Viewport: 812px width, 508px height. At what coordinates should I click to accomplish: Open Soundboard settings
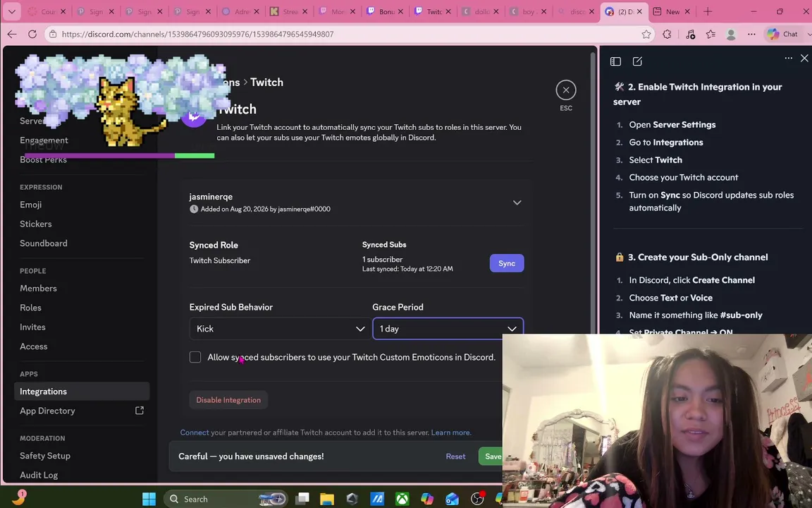pos(44,243)
